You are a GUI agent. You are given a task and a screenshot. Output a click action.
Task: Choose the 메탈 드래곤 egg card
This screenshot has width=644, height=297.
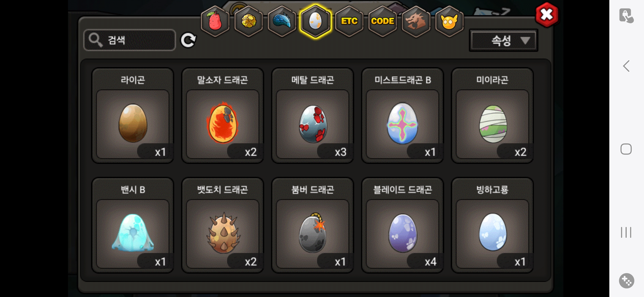pyautogui.click(x=313, y=116)
